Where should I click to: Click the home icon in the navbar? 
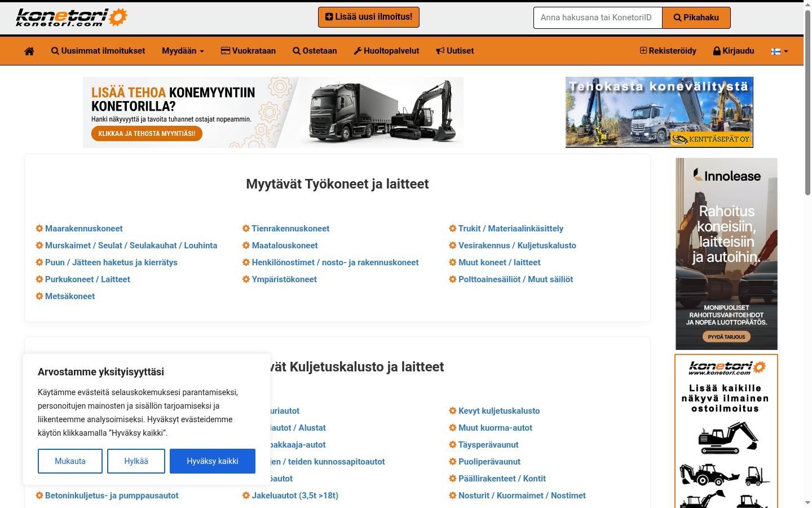coord(29,51)
